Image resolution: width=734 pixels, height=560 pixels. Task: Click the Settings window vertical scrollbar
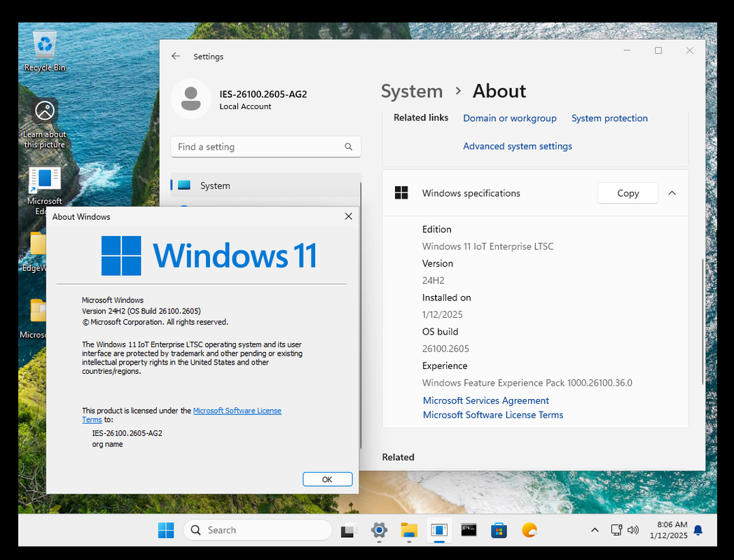702,321
